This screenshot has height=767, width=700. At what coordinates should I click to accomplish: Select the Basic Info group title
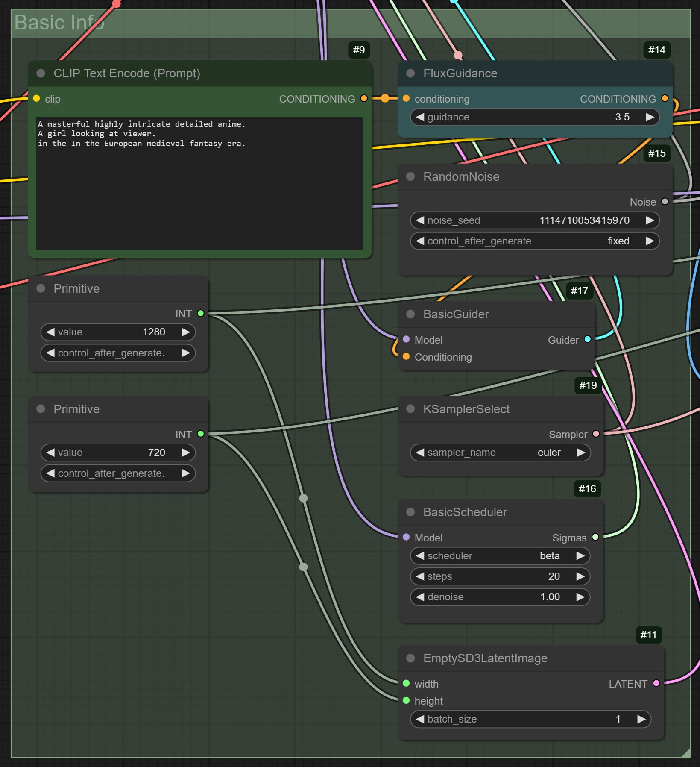point(59,22)
